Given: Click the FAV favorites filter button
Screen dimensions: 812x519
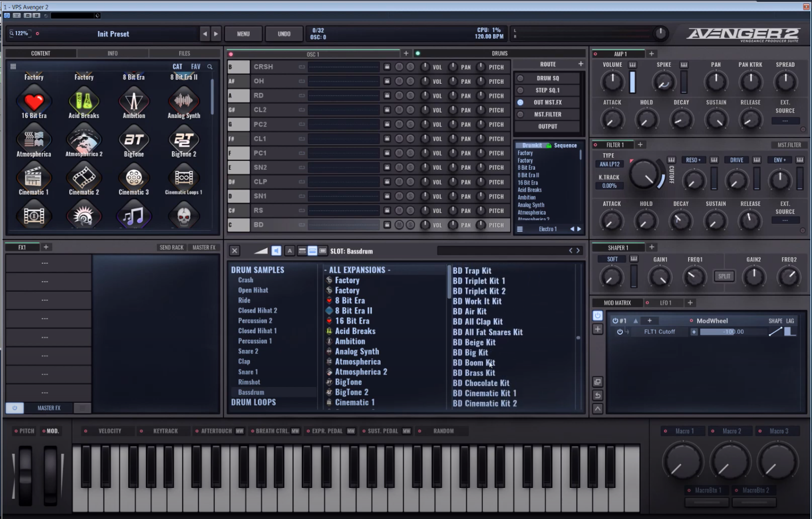Looking at the screenshot, I should coord(196,67).
